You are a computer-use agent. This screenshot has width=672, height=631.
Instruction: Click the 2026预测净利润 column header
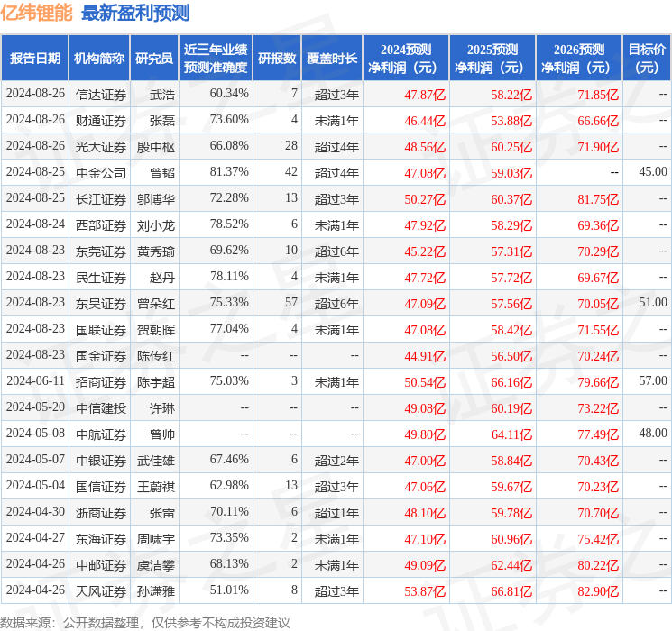579,59
